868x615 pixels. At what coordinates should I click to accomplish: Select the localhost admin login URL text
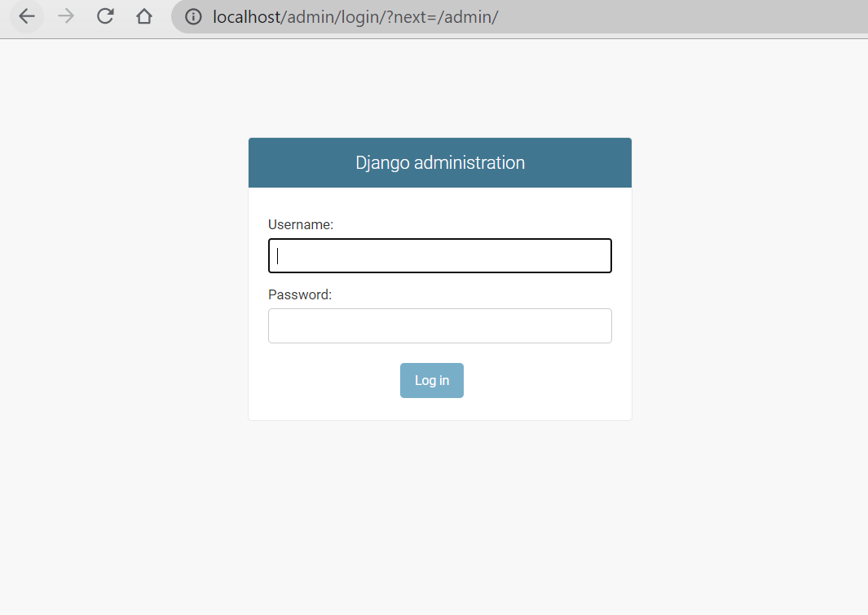click(355, 17)
